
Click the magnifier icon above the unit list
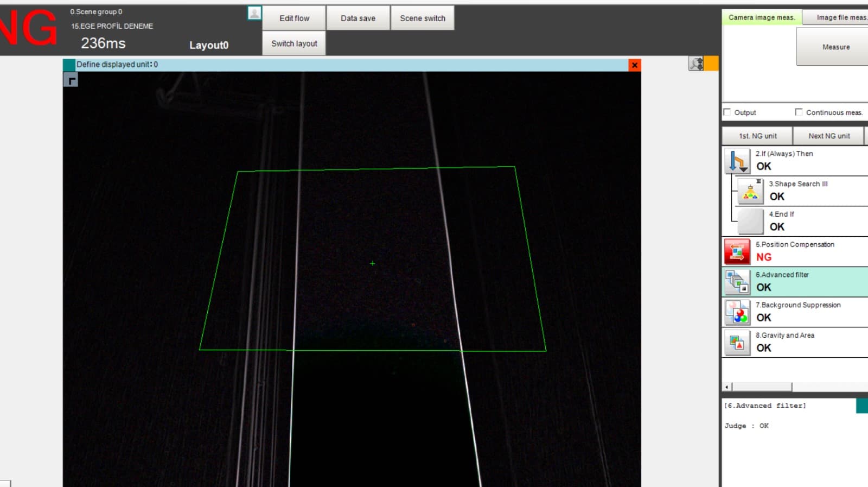[x=696, y=64]
